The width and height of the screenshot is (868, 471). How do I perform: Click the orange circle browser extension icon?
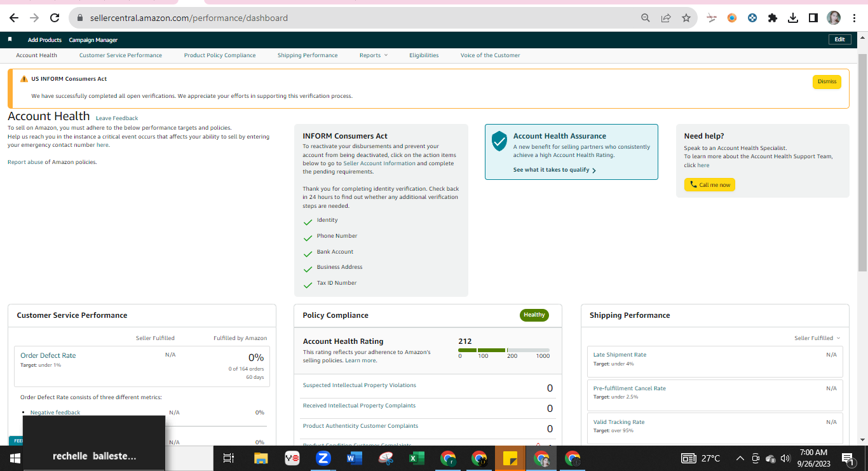pos(732,18)
